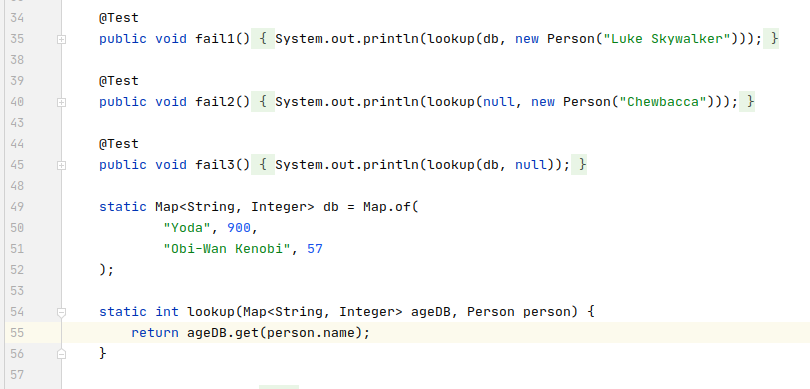Click the number 900 in the map
Screen dimensions: 810x389
[x=239, y=228]
